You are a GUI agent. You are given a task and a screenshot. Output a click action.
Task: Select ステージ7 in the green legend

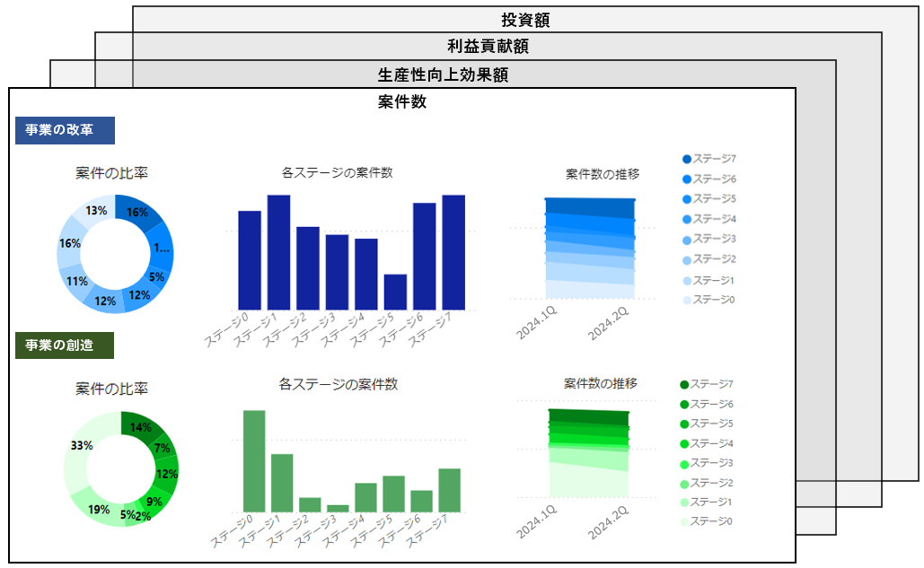point(707,384)
